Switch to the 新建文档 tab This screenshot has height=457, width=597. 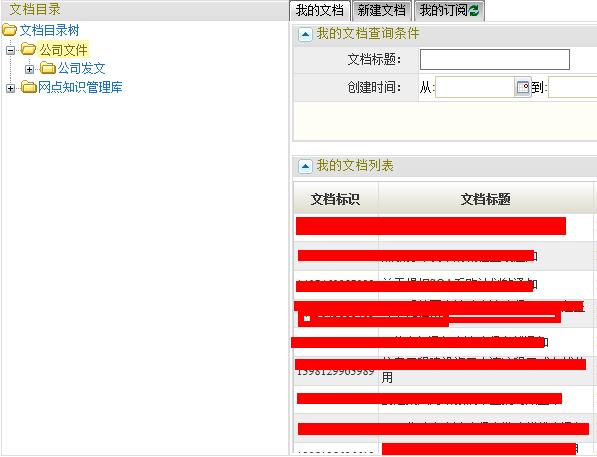tap(382, 10)
